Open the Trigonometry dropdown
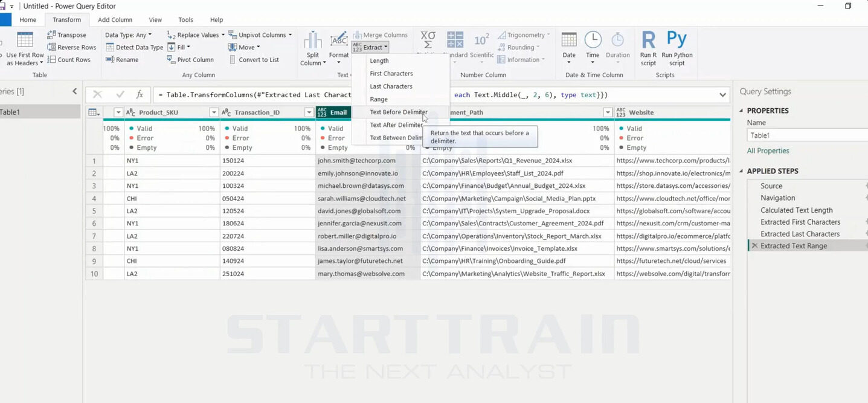The image size is (868, 403). (x=524, y=35)
